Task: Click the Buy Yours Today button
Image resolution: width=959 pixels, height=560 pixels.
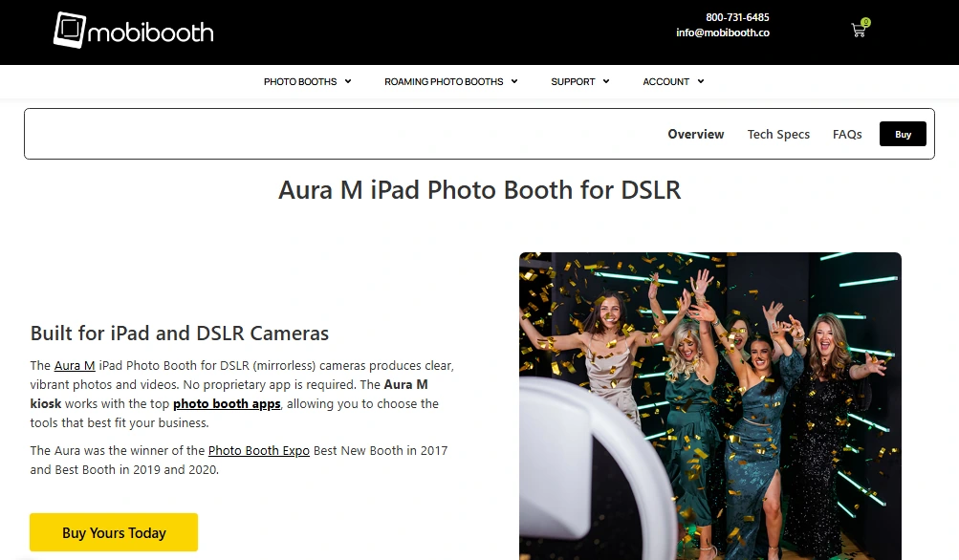Action: [x=114, y=532]
